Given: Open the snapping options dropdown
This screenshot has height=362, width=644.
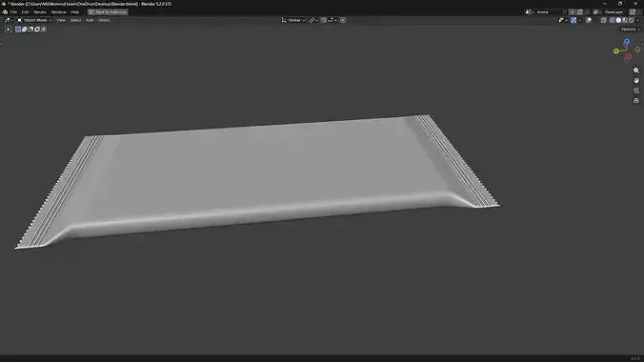Looking at the screenshot, I should 332,20.
